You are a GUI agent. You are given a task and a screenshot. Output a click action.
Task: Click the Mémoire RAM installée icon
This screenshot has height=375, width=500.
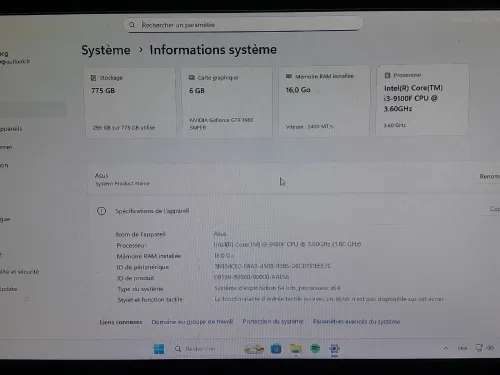pos(289,76)
